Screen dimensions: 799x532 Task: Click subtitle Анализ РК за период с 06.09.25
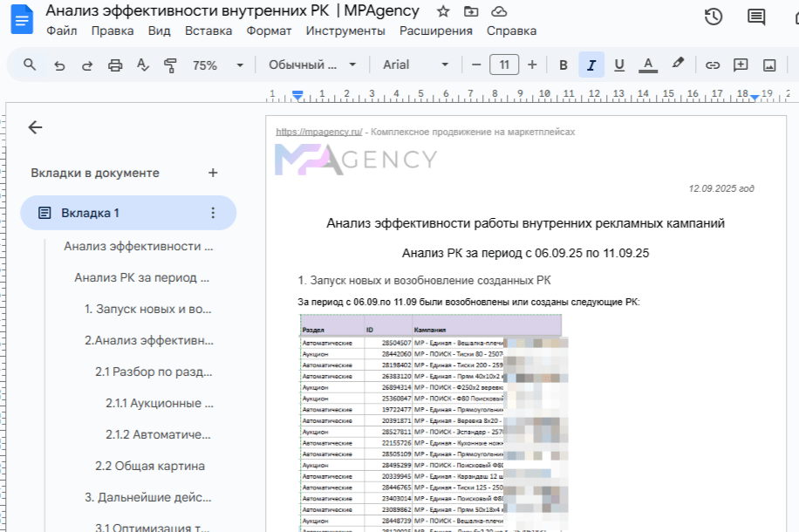tap(525, 253)
